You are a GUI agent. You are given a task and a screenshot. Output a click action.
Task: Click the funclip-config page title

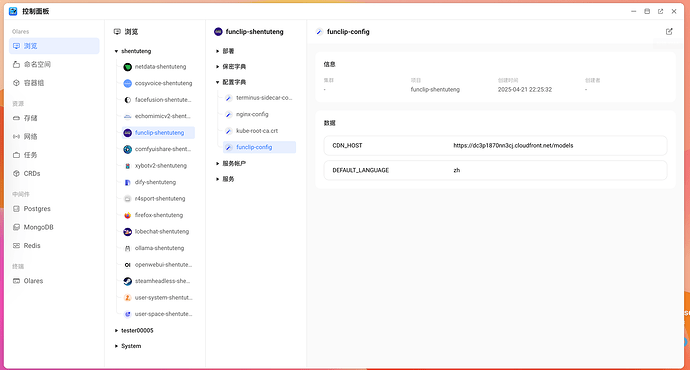[348, 32]
